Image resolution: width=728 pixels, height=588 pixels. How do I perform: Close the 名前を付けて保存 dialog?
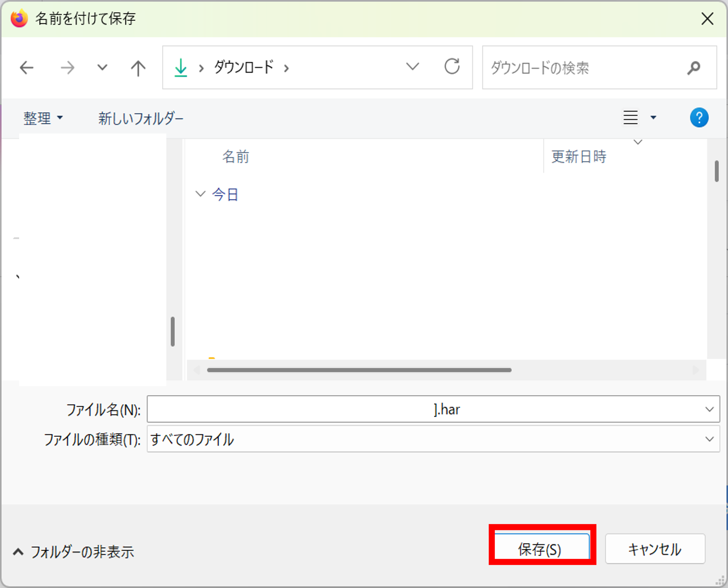[707, 19]
